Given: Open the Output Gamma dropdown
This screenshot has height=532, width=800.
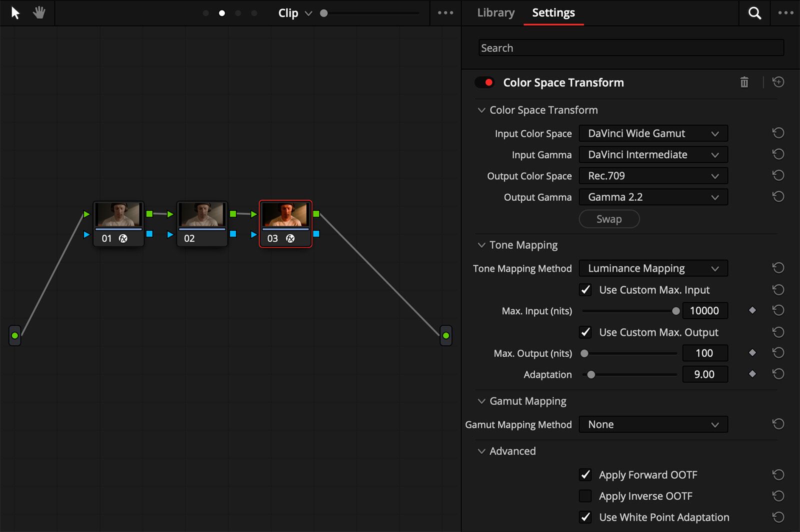Looking at the screenshot, I should pos(653,197).
